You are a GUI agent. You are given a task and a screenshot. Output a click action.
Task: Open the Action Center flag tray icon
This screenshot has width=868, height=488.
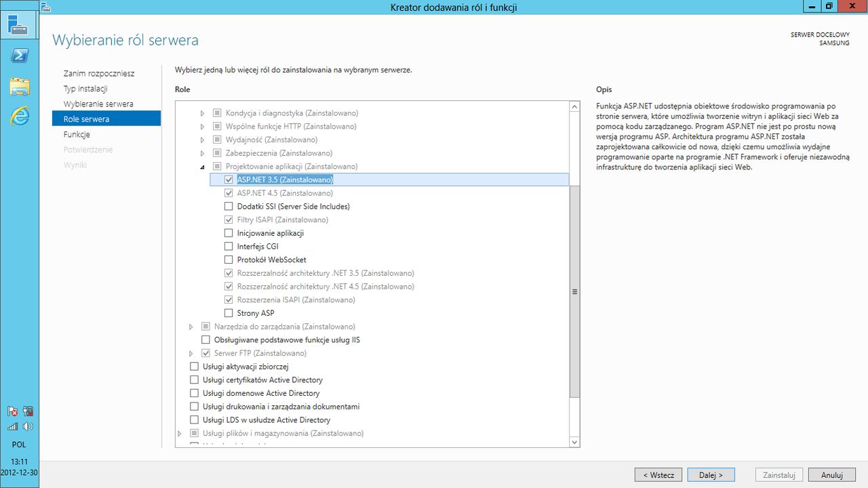pos(12,411)
